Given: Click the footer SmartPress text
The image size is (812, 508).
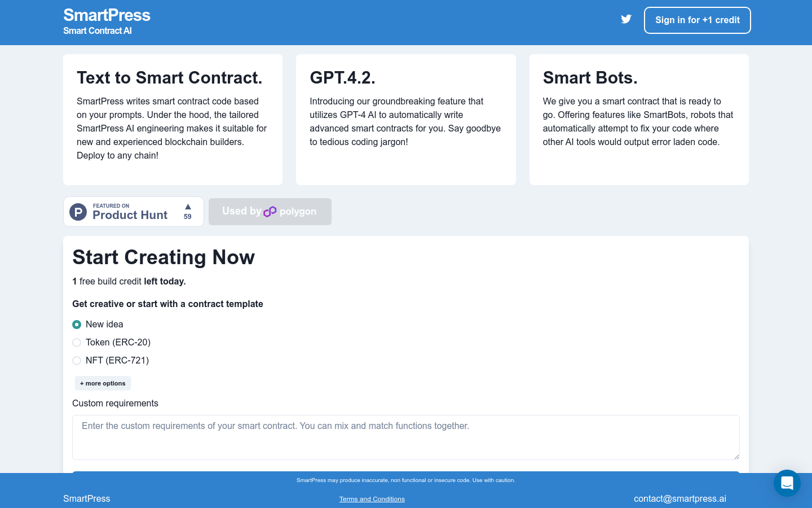Looking at the screenshot, I should (87, 498).
